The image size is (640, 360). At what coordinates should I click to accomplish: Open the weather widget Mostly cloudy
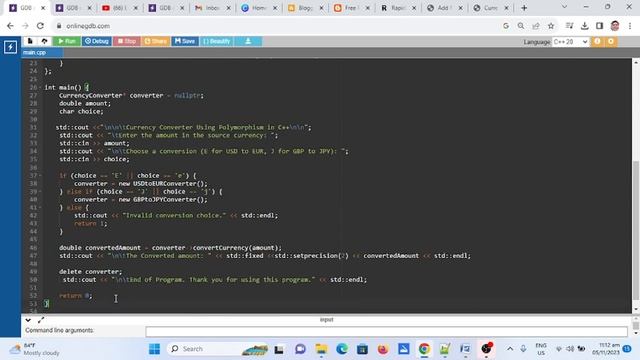point(35,349)
